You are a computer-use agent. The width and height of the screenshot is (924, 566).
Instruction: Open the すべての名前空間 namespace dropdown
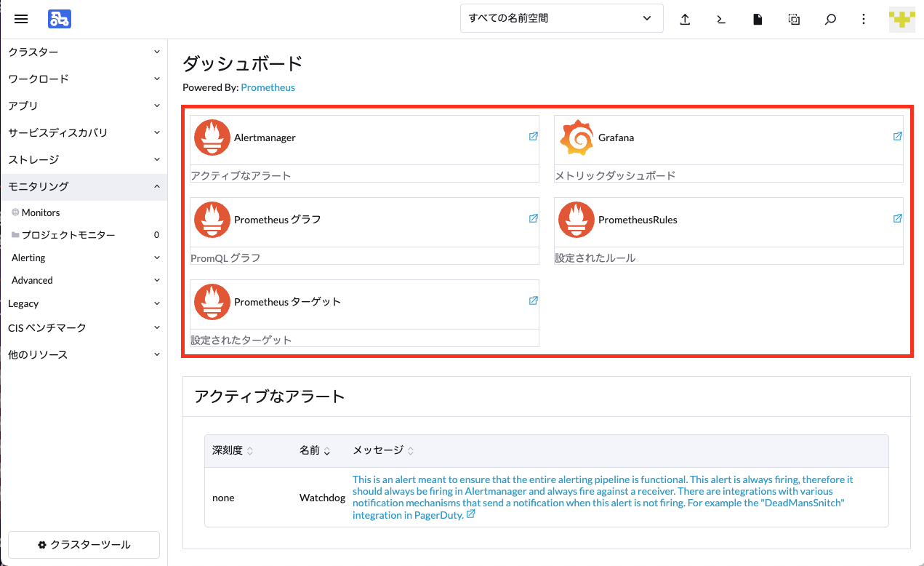click(562, 18)
